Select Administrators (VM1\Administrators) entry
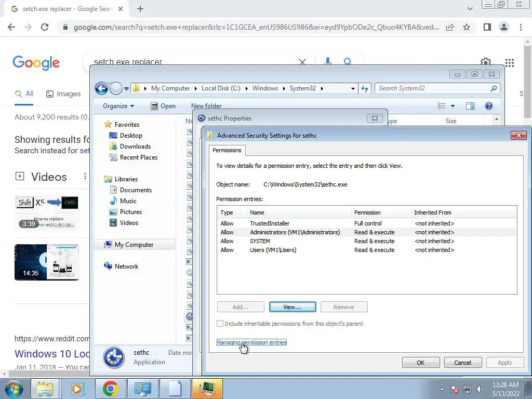This screenshot has height=399, width=532. 367,232
